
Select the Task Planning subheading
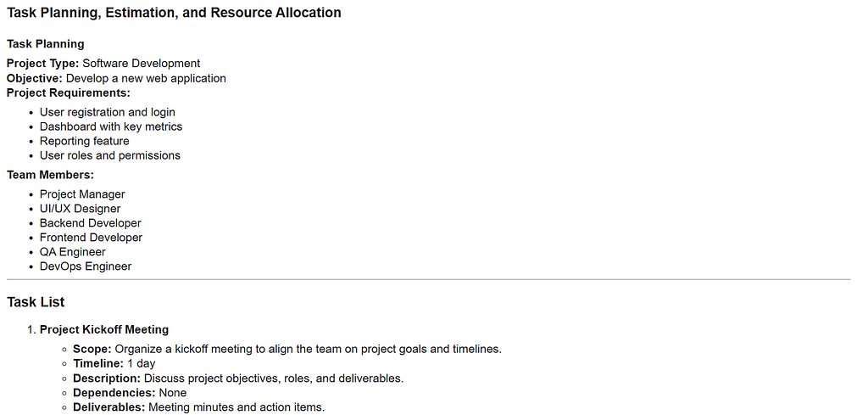46,44
